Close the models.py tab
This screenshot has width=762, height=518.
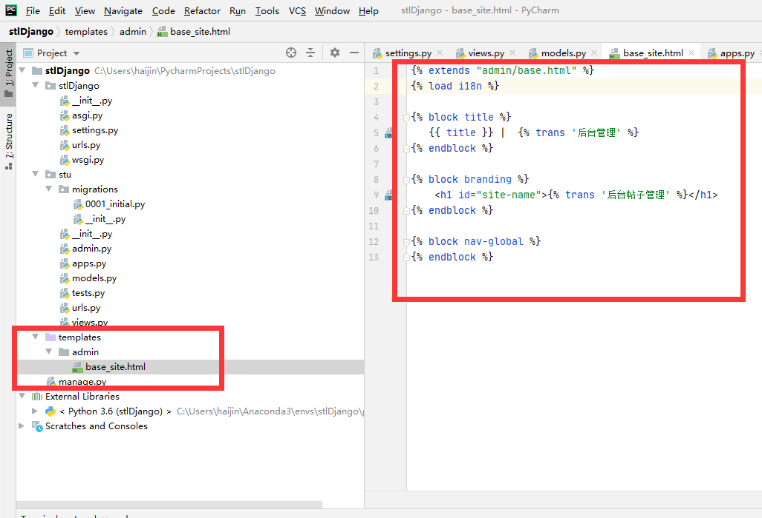tap(594, 52)
